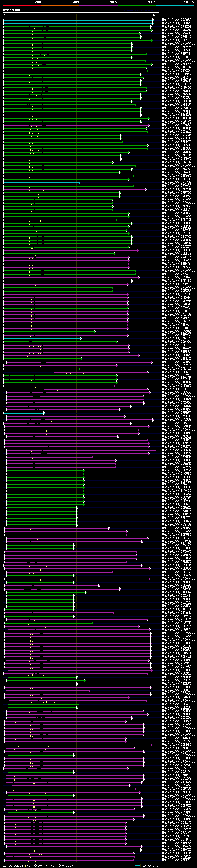Open hit UniRef100_Q9SAB3
Image resolution: width=197 pixels, height=868 pixels.
pos(177,20)
